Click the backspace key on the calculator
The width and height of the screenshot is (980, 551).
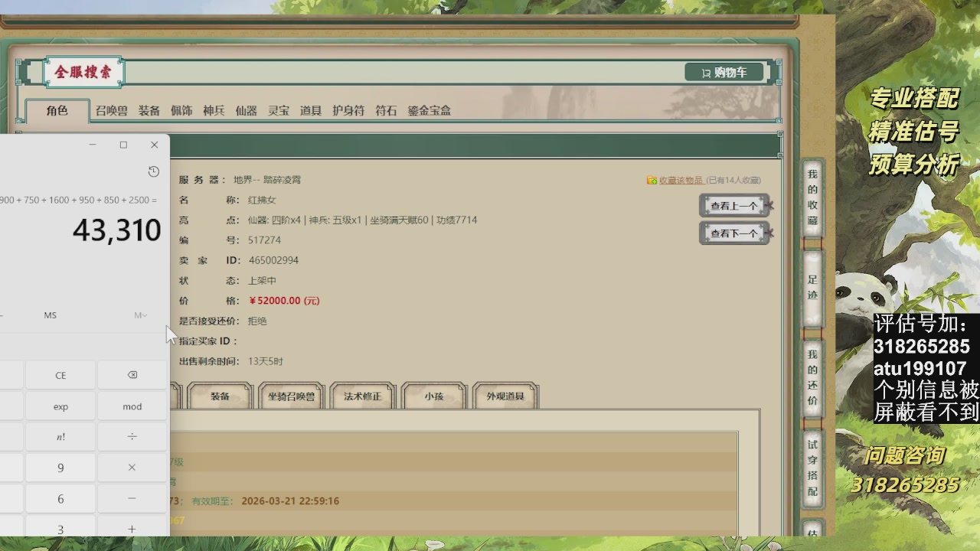tap(132, 375)
